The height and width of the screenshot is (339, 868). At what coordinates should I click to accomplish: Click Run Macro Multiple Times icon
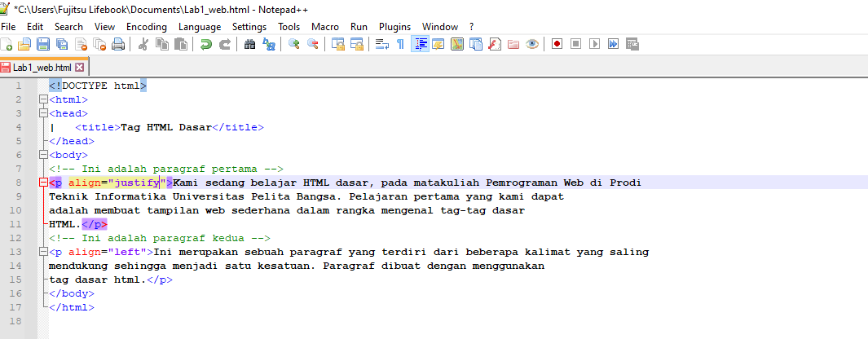pos(614,44)
